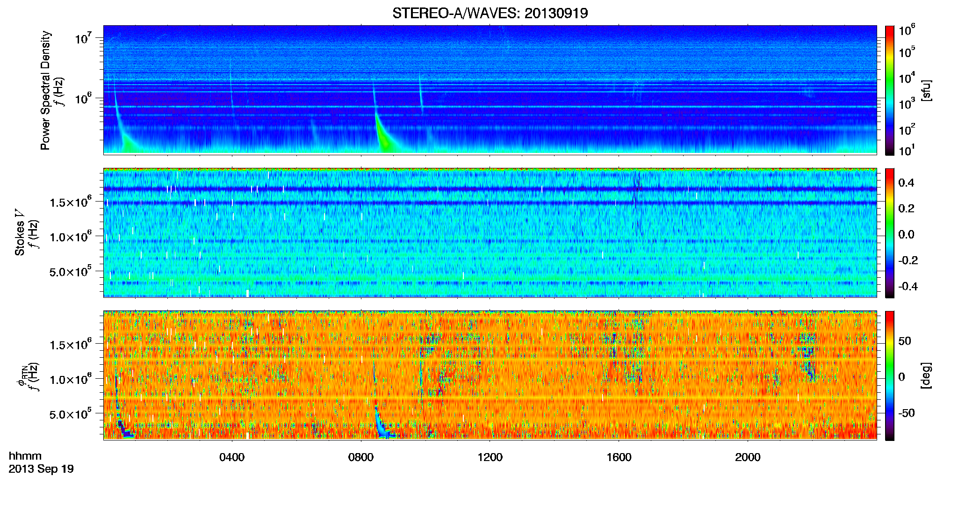Click the 2013 Sep 19 date label

click(x=41, y=469)
